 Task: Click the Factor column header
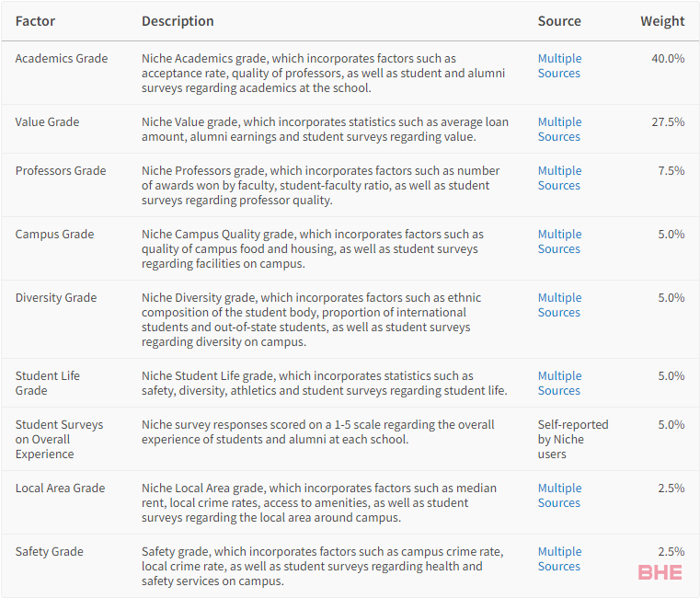pos(35,21)
